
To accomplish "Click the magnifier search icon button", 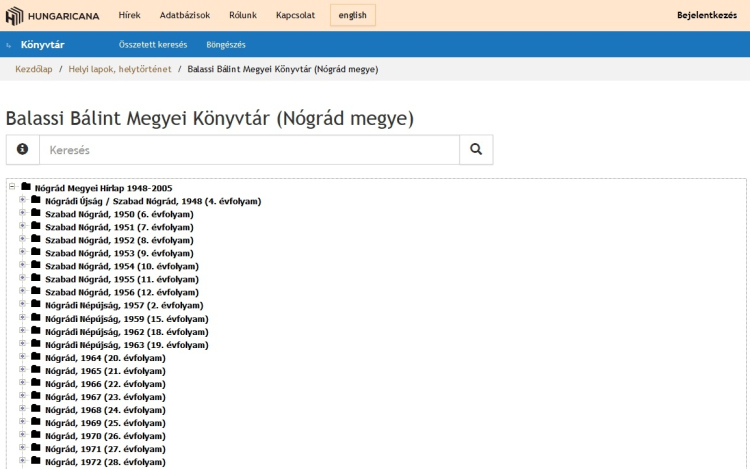I will pyautogui.click(x=476, y=149).
